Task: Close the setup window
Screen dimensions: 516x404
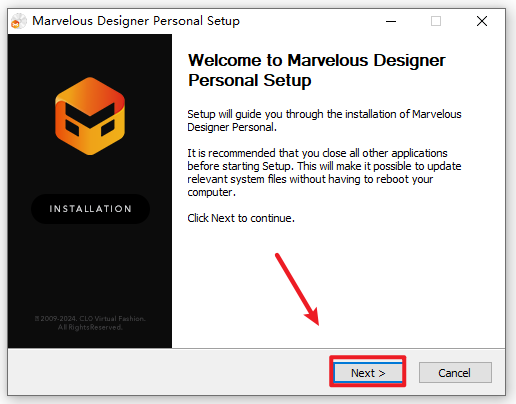Action: [x=482, y=21]
